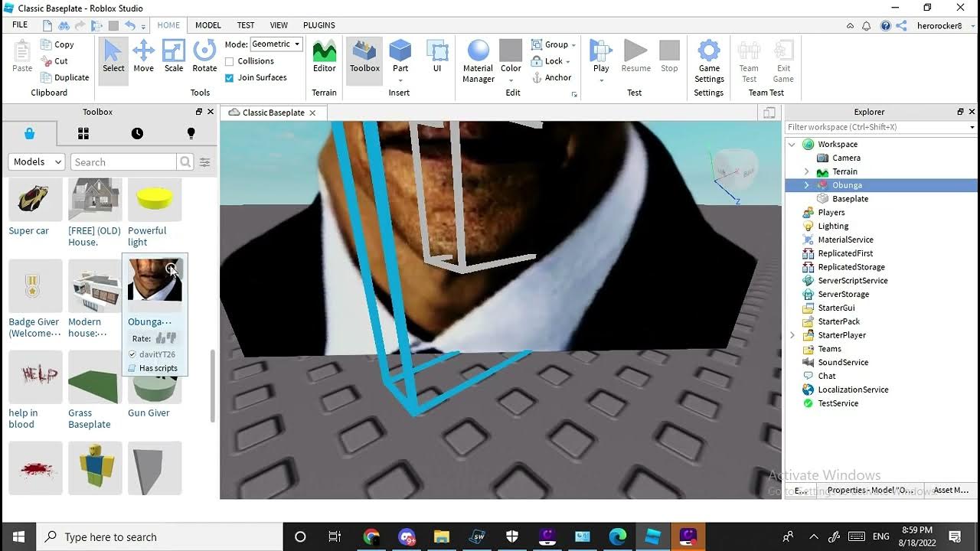
Task: Activate the Move tool
Action: [x=143, y=57]
